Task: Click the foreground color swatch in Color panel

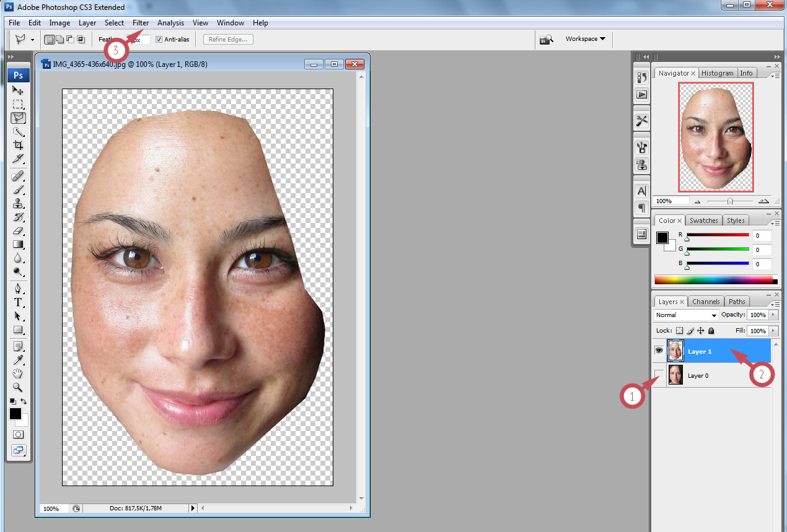Action: [662, 238]
